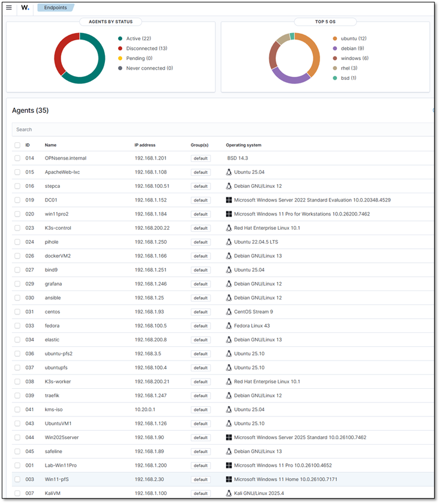The image size is (440, 504).
Task: Click the Windows icon in Lab-Win11Pro row
Action: tap(228, 466)
